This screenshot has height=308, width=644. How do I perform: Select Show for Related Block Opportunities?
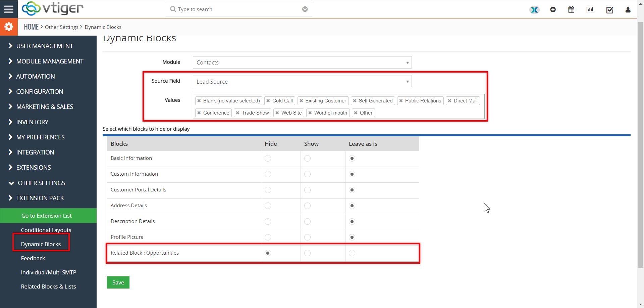tap(307, 253)
